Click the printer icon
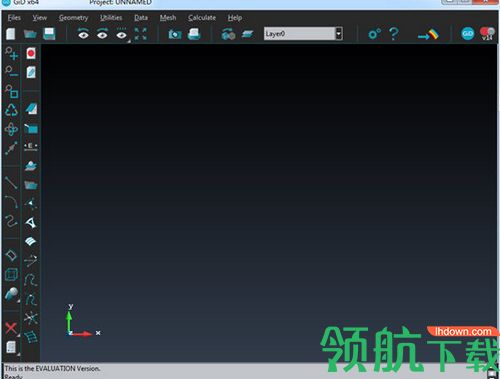This screenshot has height=379, width=500. tap(194, 34)
